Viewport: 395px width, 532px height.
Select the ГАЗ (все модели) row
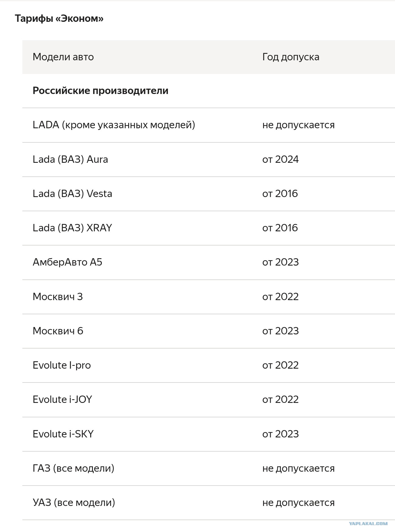(x=209, y=469)
